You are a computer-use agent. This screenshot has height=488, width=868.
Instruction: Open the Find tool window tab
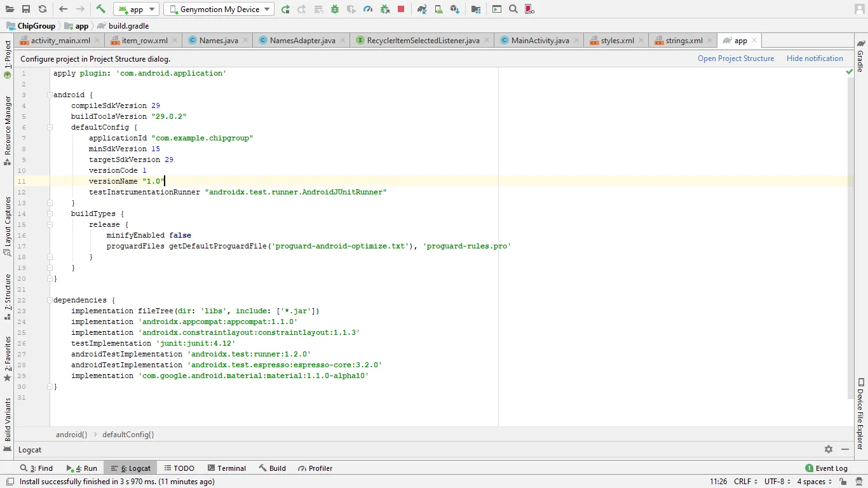click(x=36, y=468)
